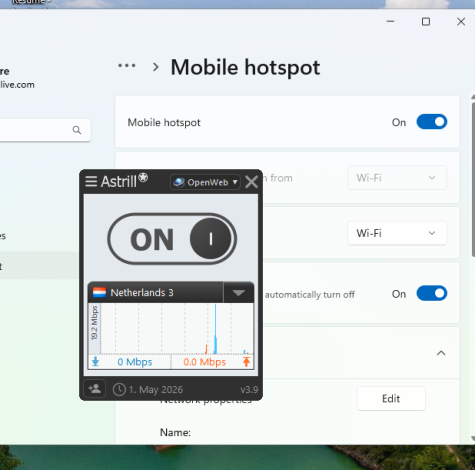Image resolution: width=475 pixels, height=470 pixels.
Task: Click the orange upload speed arrow icon
Action: [246, 362]
